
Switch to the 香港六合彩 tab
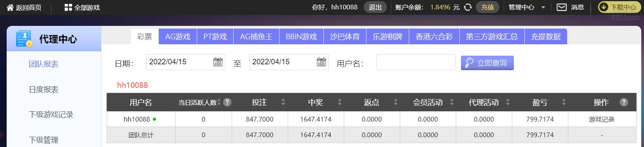(434, 36)
